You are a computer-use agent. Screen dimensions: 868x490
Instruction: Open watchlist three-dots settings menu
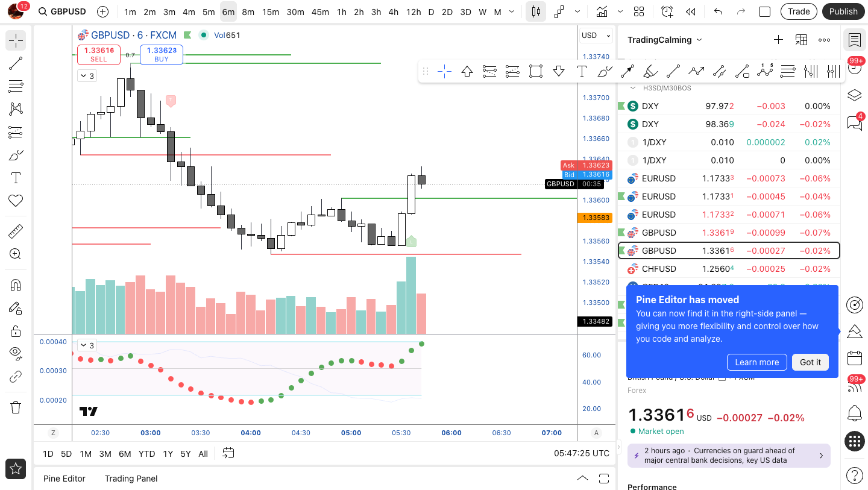pos(824,40)
